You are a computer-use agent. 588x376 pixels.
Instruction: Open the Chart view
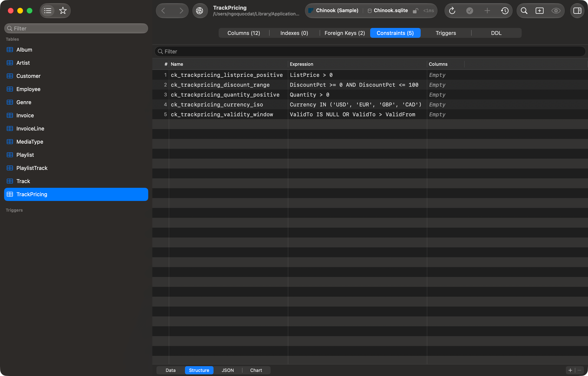[x=256, y=370]
